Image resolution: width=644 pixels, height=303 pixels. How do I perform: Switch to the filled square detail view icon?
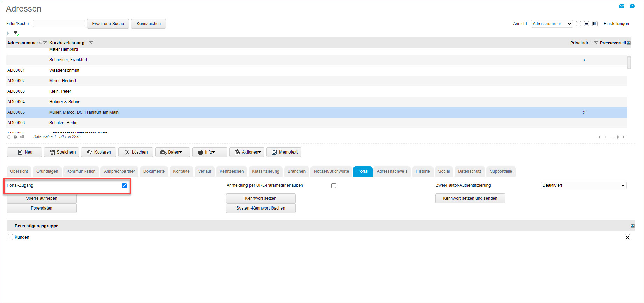tap(595, 24)
